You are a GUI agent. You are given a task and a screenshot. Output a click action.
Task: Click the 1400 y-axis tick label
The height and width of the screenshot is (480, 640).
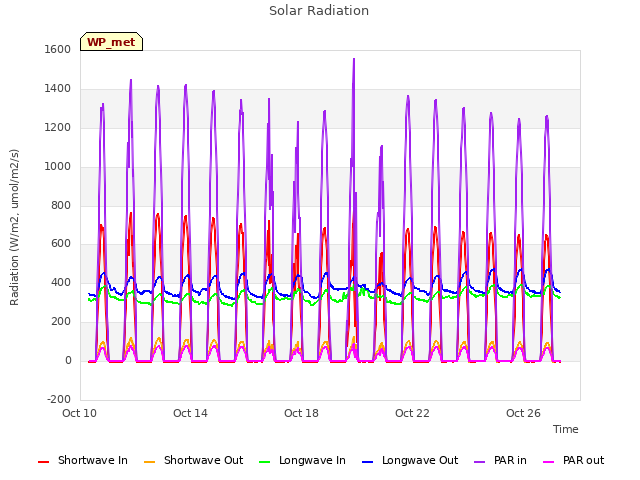58,89
